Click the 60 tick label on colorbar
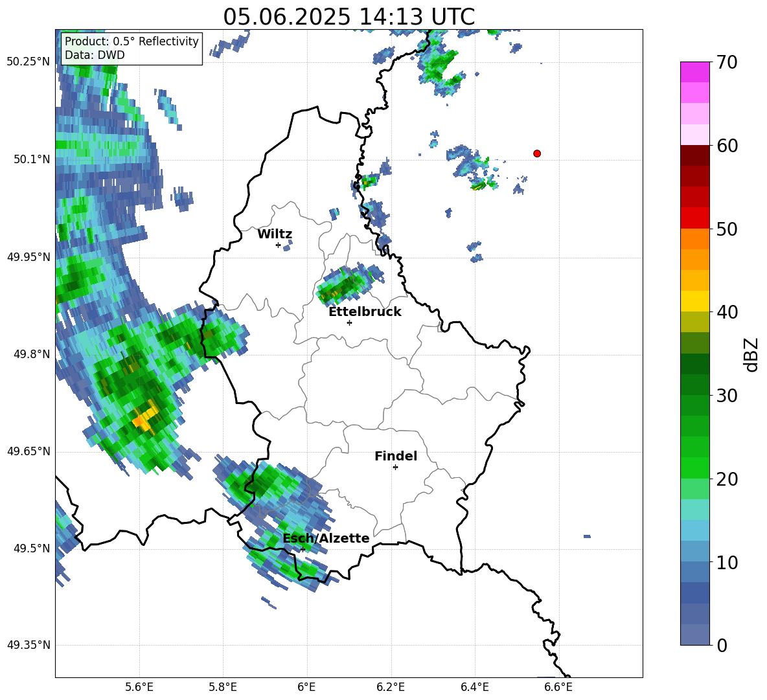The width and height of the screenshot is (767, 700). pyautogui.click(x=727, y=146)
